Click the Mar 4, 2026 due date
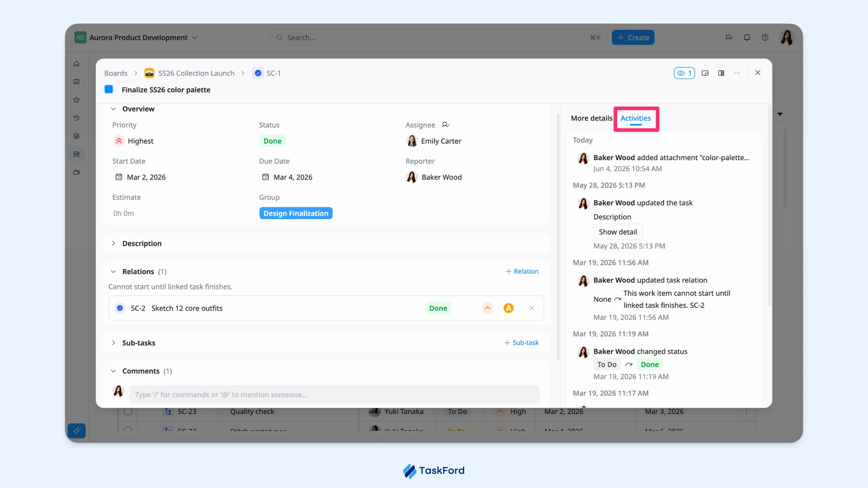868x488 pixels. click(x=293, y=177)
